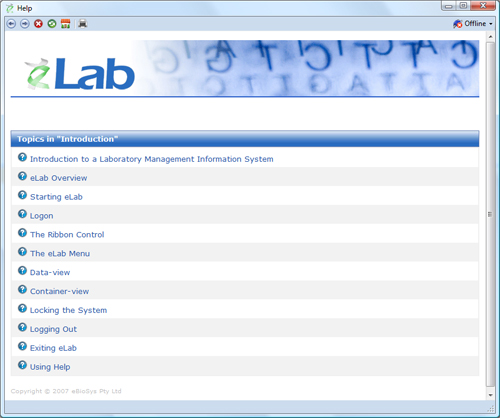Open the Logging Out topic

(53, 329)
